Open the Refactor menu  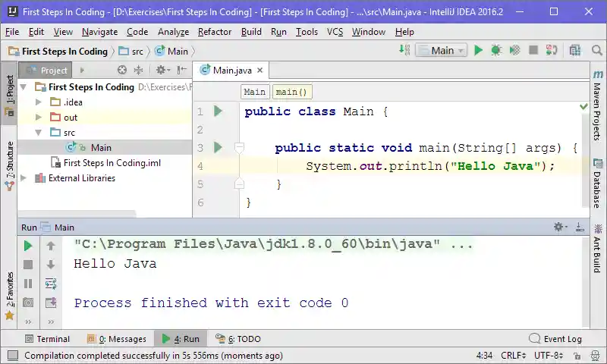(x=215, y=32)
